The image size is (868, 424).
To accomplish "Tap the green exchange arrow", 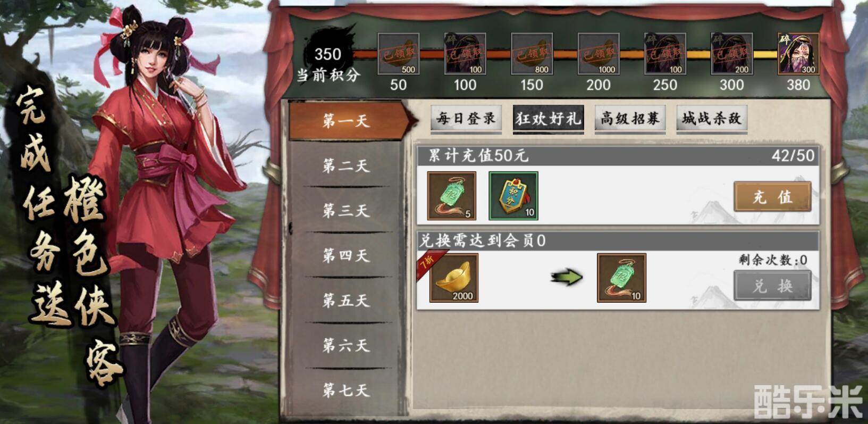I will point(567,277).
